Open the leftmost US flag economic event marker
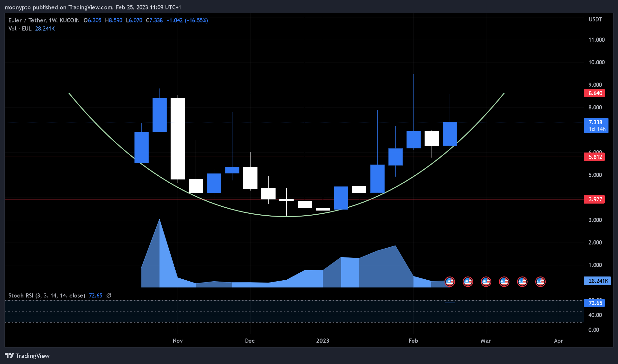The image size is (618, 364). pyautogui.click(x=450, y=282)
